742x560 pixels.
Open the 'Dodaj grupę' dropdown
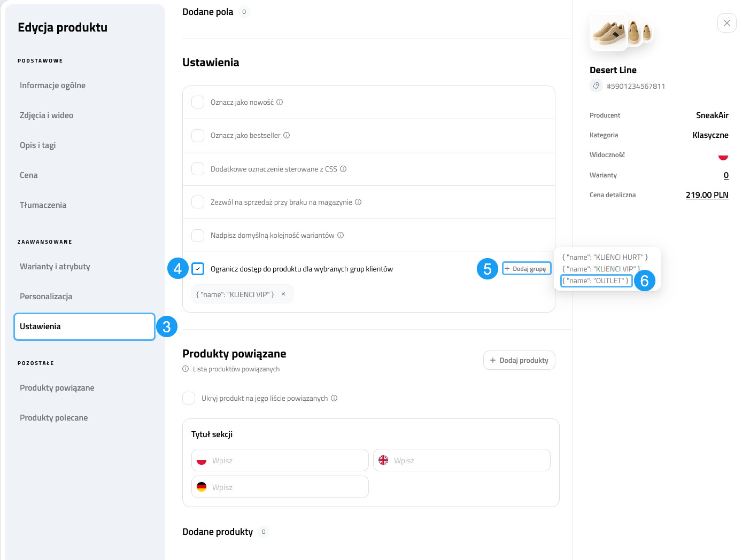pyautogui.click(x=526, y=269)
